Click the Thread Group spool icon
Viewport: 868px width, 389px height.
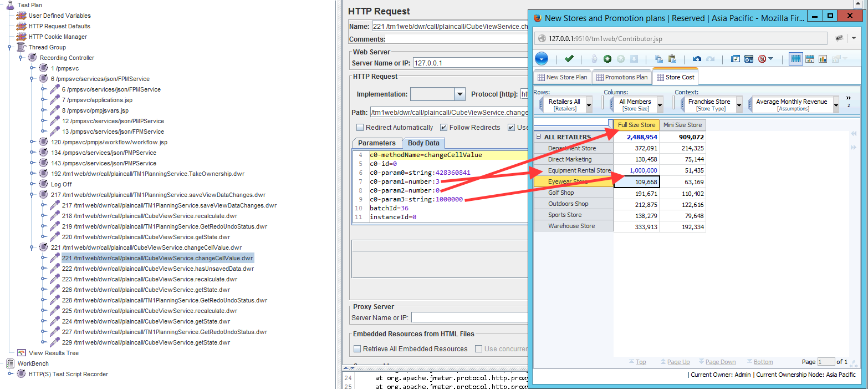(x=21, y=47)
